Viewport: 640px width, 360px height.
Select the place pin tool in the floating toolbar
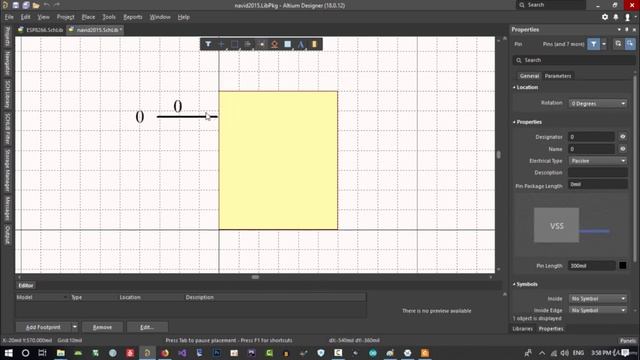pyautogui.click(x=262, y=44)
